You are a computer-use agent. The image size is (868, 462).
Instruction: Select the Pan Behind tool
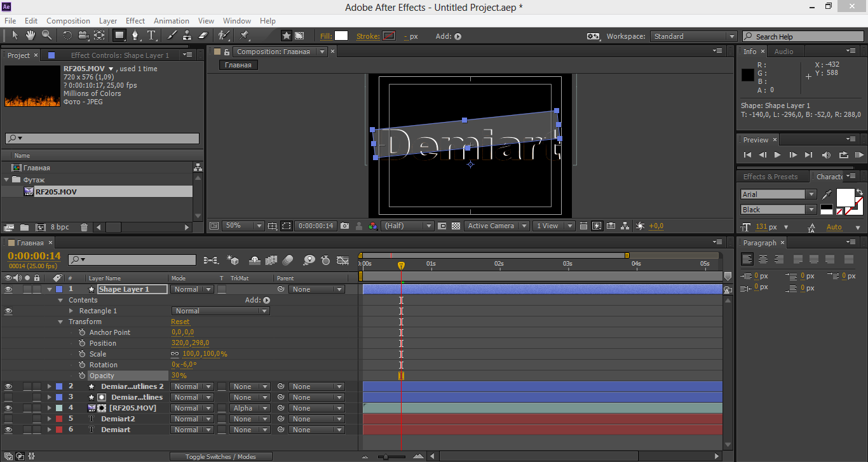(99, 36)
